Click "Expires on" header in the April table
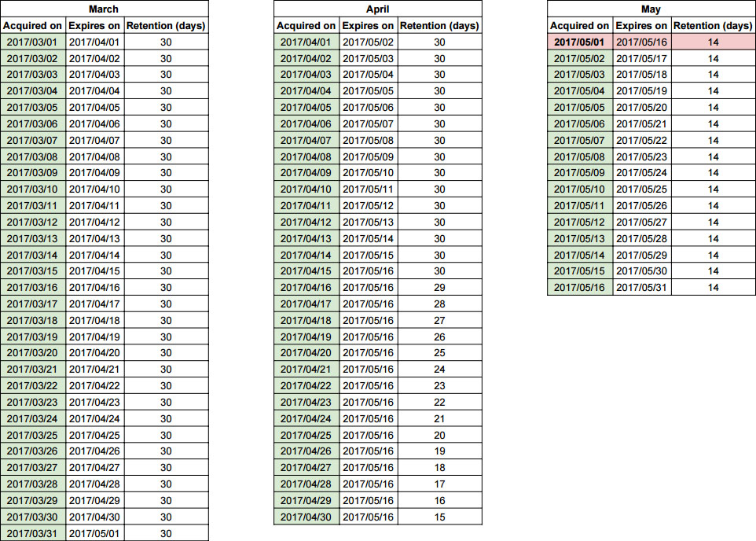756x541 pixels. click(x=368, y=26)
